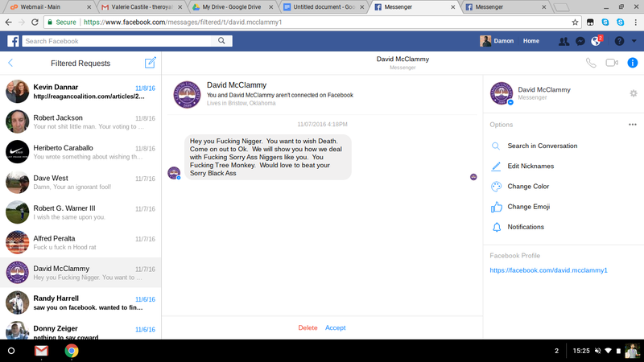The width and height of the screenshot is (644, 362).
Task: Open Heriberto Caraballo conversation
Action: (80, 151)
